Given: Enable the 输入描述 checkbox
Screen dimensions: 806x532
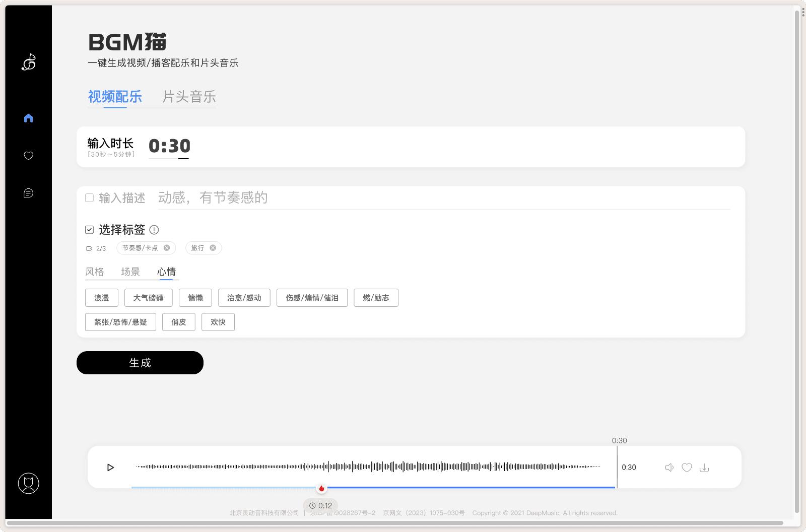Looking at the screenshot, I should coord(89,198).
